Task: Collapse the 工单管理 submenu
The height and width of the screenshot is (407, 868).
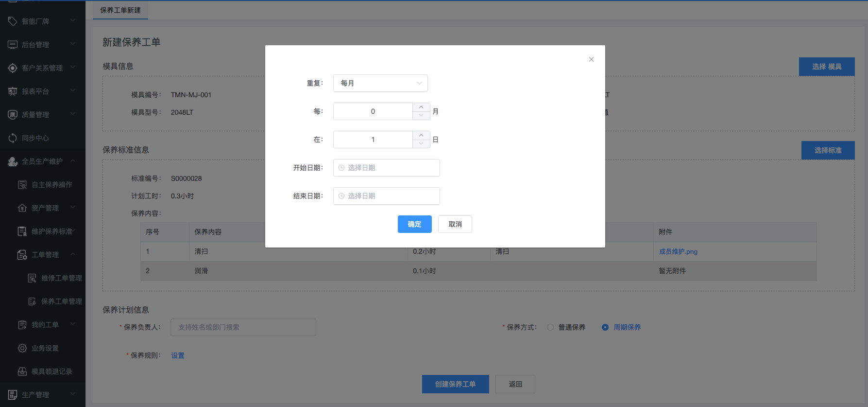Action: click(73, 254)
